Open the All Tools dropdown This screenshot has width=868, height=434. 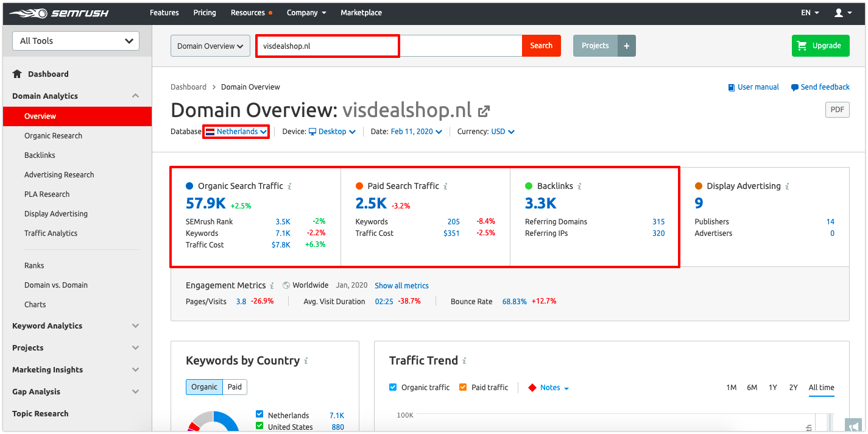click(76, 41)
